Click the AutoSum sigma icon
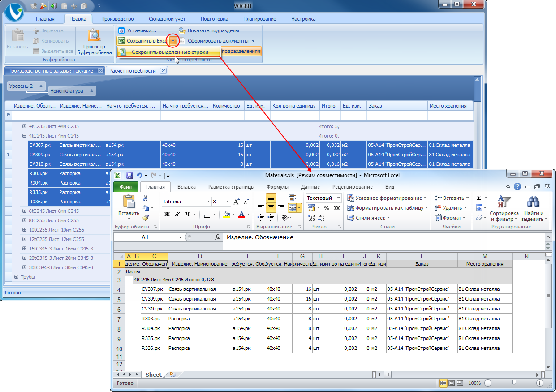The width and height of the screenshot is (556, 392). pyautogui.click(x=479, y=198)
